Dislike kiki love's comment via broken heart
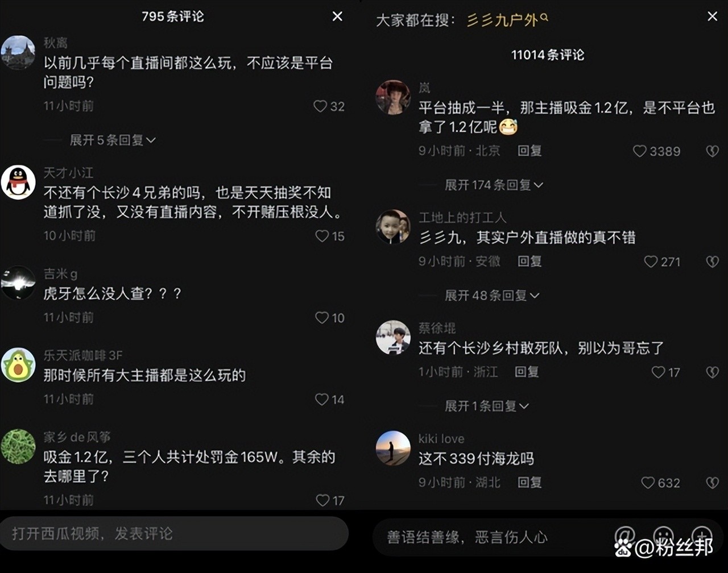The image size is (728, 573). click(712, 483)
